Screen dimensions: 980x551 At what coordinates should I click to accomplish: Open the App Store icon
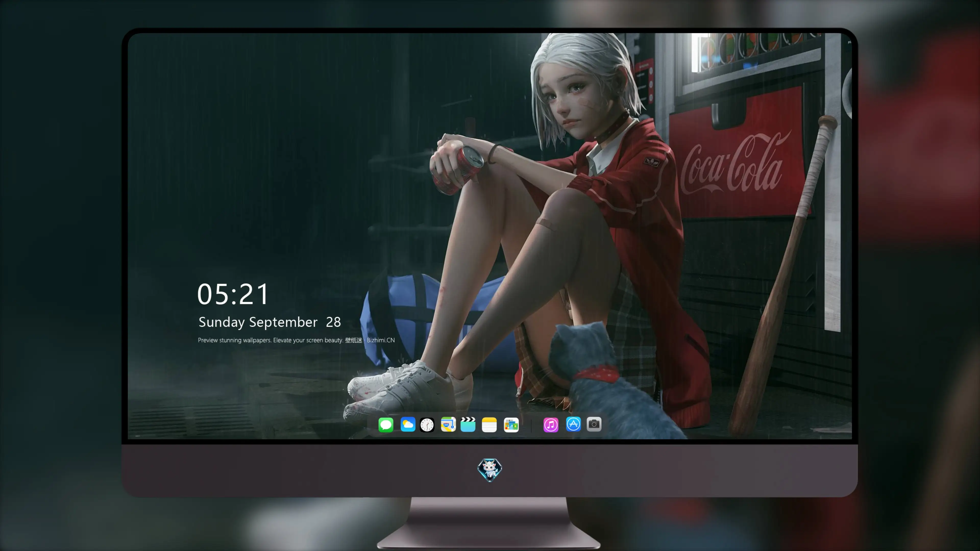point(573,424)
